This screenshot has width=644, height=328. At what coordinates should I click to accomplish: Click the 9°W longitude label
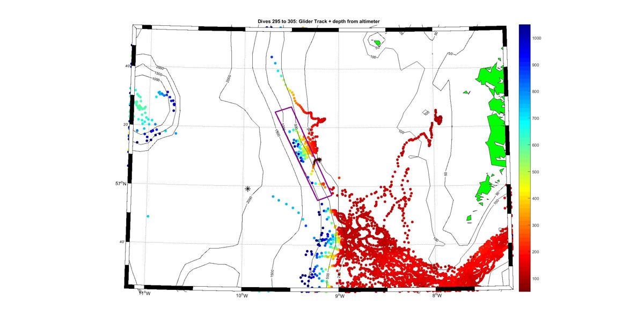click(339, 296)
